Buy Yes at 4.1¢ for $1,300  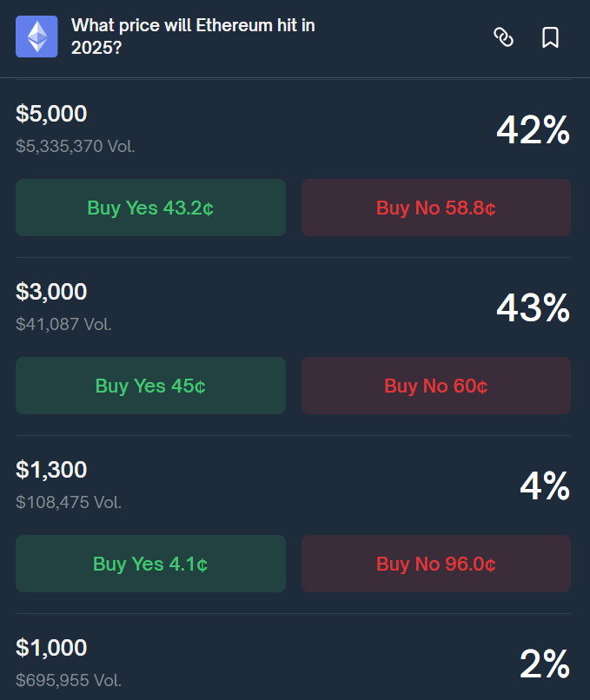pyautogui.click(x=150, y=564)
